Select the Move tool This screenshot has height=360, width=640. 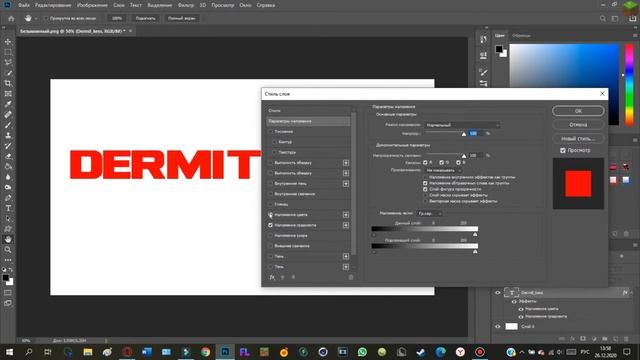click(8, 42)
